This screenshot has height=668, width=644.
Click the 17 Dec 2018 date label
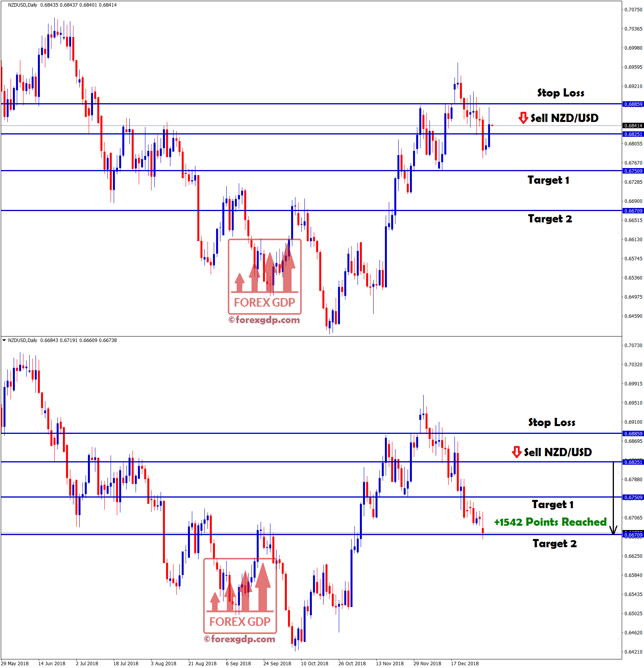coord(465,663)
